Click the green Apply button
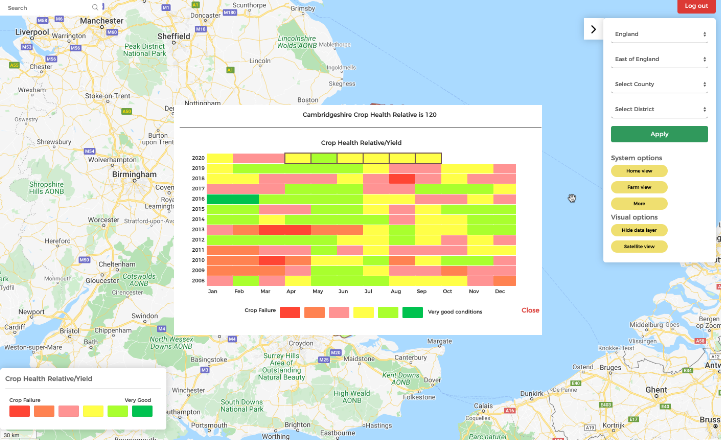This screenshot has width=721, height=440. click(x=659, y=134)
